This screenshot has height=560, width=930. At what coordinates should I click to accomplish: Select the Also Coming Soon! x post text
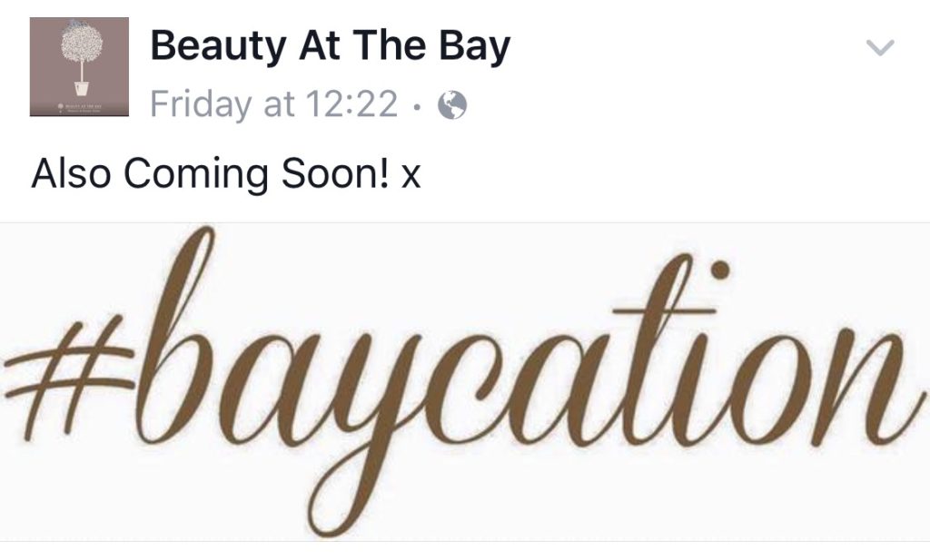point(226,173)
